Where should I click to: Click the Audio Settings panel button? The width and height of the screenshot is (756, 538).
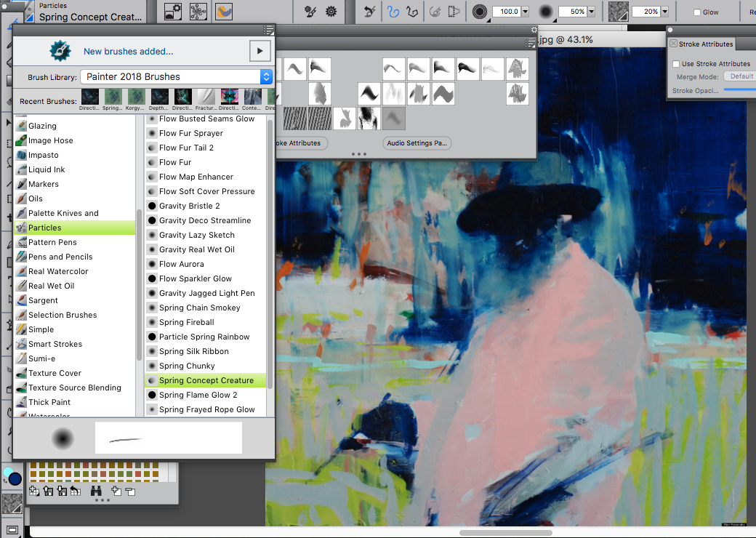417,143
